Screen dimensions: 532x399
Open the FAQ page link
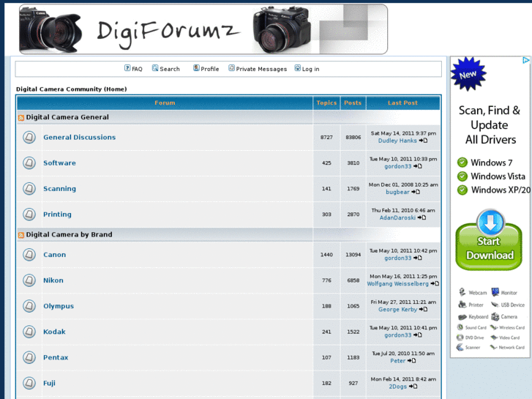[x=137, y=69]
